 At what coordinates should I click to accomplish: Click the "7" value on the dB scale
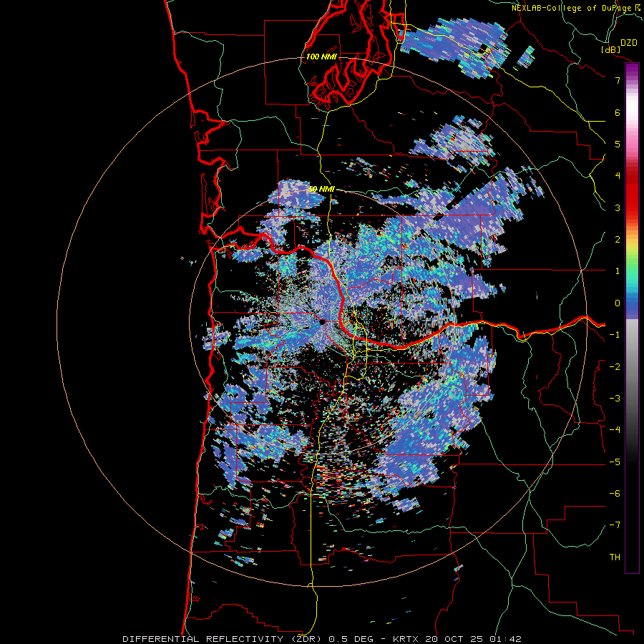point(618,80)
